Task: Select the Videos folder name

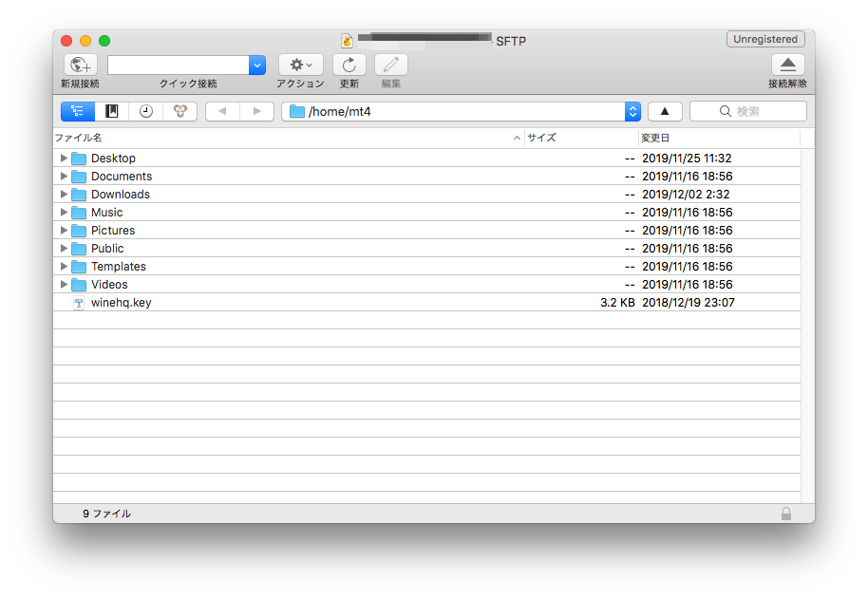Action: (109, 284)
